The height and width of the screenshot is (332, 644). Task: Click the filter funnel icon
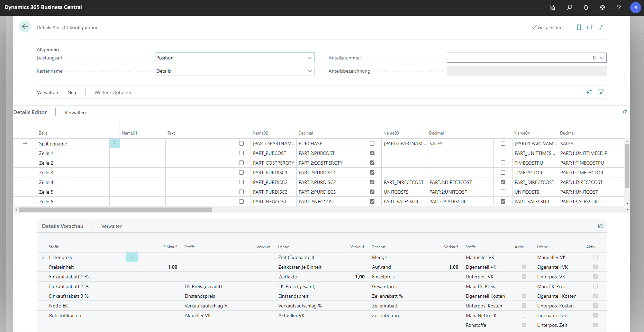[601, 92]
